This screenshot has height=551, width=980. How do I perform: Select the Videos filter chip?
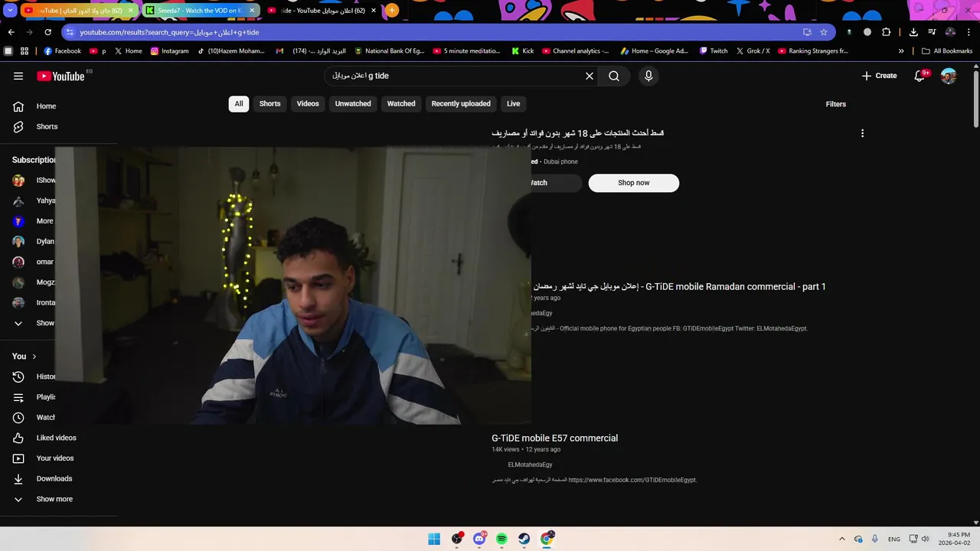coord(308,104)
